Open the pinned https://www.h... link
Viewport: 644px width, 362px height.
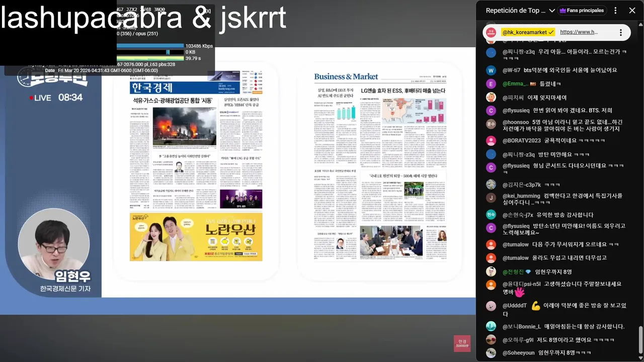coord(579,32)
